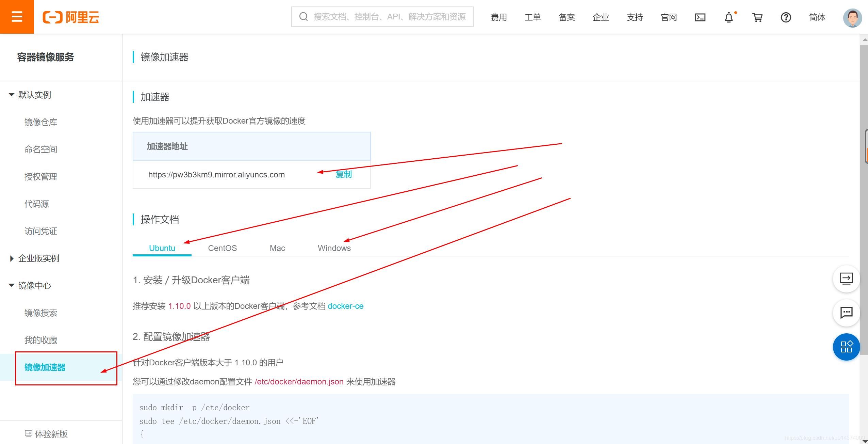Click the accelerator URL https://pw3b3km9.mirror.aliyuncs.com
868x444 pixels.
[x=216, y=175]
